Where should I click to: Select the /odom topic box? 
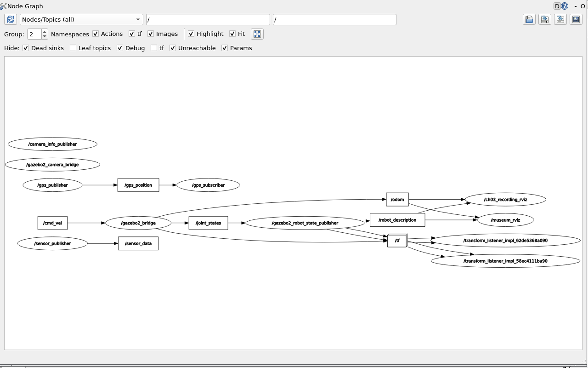pyautogui.click(x=397, y=199)
